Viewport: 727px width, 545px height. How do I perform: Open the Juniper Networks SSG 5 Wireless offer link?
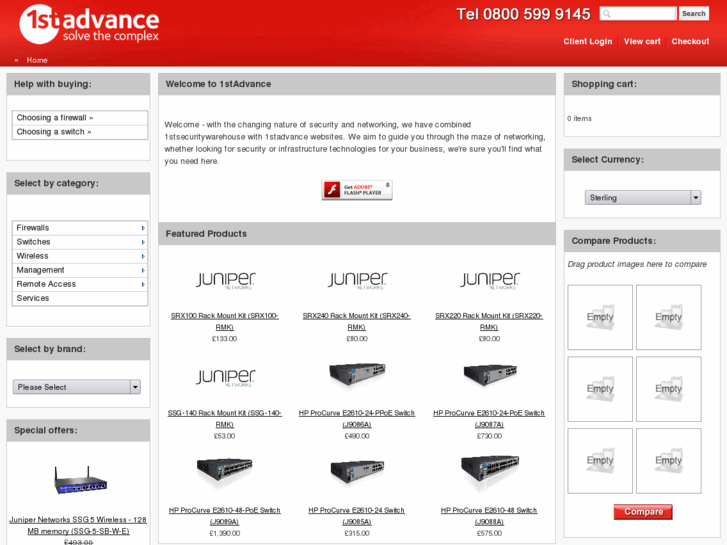(78, 526)
